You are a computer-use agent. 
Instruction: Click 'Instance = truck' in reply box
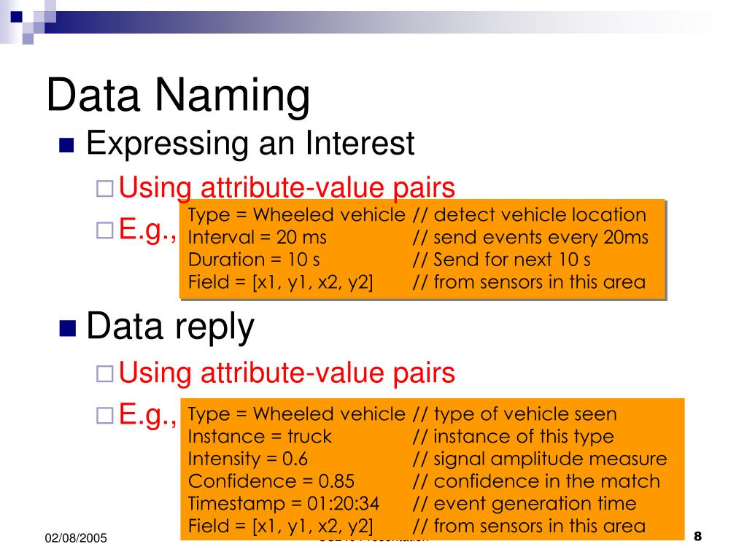click(260, 436)
